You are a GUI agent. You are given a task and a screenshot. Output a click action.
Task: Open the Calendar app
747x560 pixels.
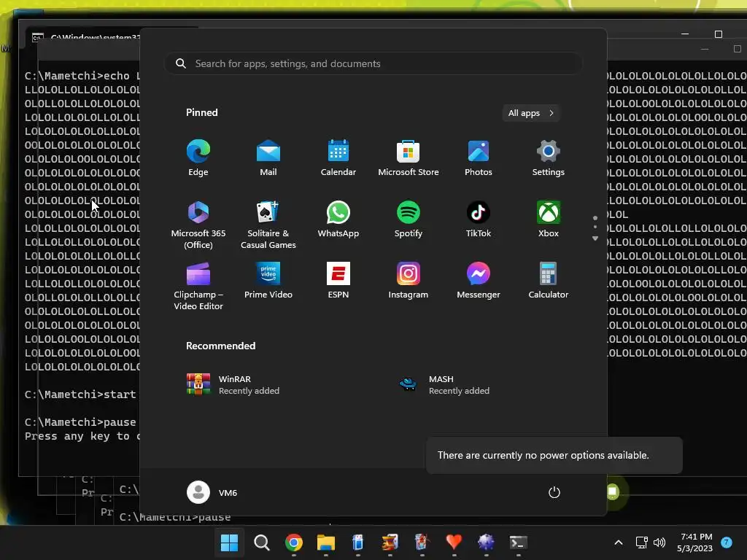click(338, 158)
